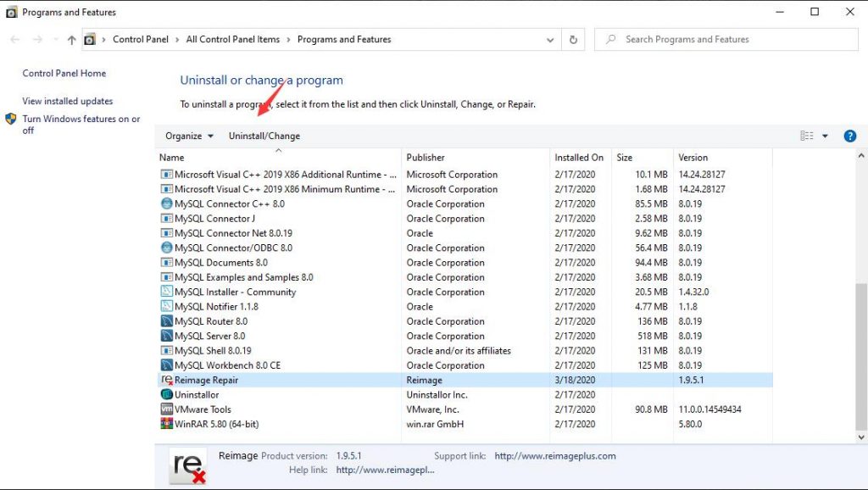Click the scrollbar down arrow

click(861, 437)
